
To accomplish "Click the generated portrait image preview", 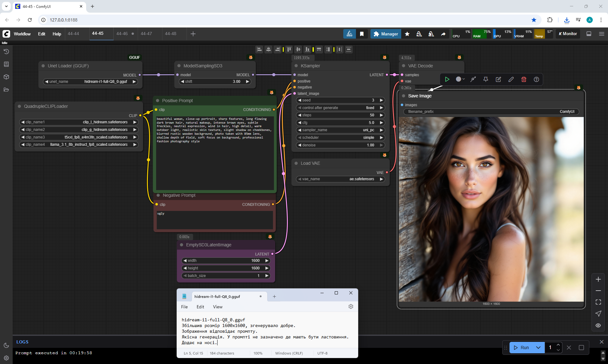I will (491, 209).
